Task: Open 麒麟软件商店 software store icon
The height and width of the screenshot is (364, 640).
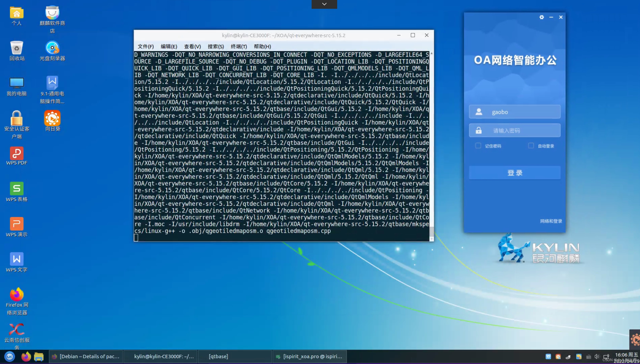Action: 52,20
